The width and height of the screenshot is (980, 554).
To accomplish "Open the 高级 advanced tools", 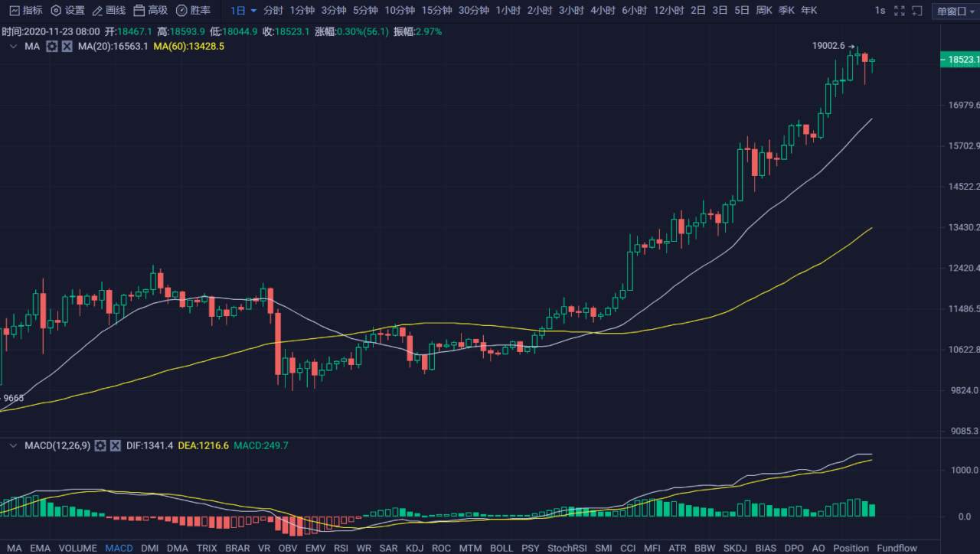I will pyautogui.click(x=150, y=10).
